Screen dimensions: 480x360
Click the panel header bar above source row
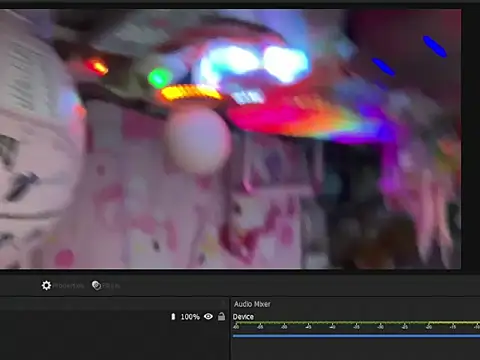click(x=114, y=304)
